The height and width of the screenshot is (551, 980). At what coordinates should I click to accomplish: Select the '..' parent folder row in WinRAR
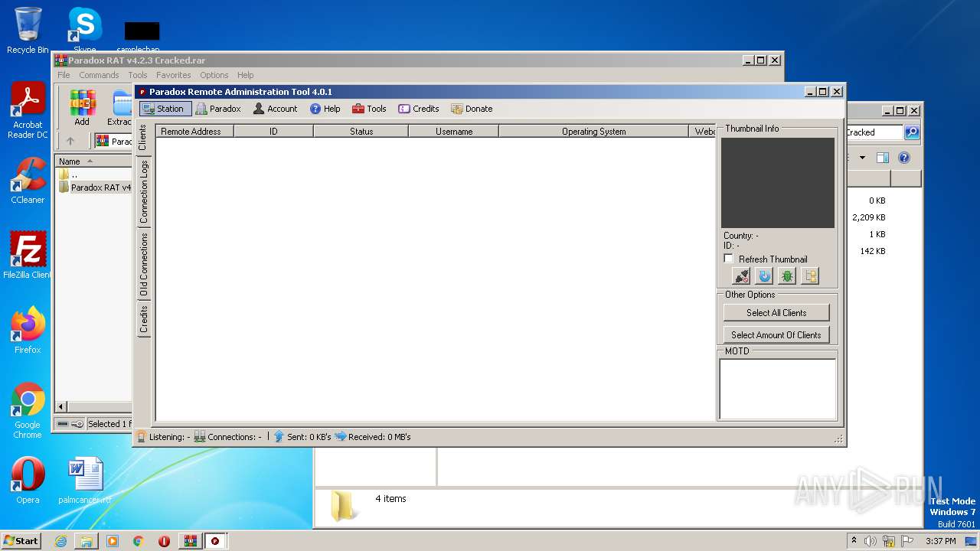click(x=95, y=174)
